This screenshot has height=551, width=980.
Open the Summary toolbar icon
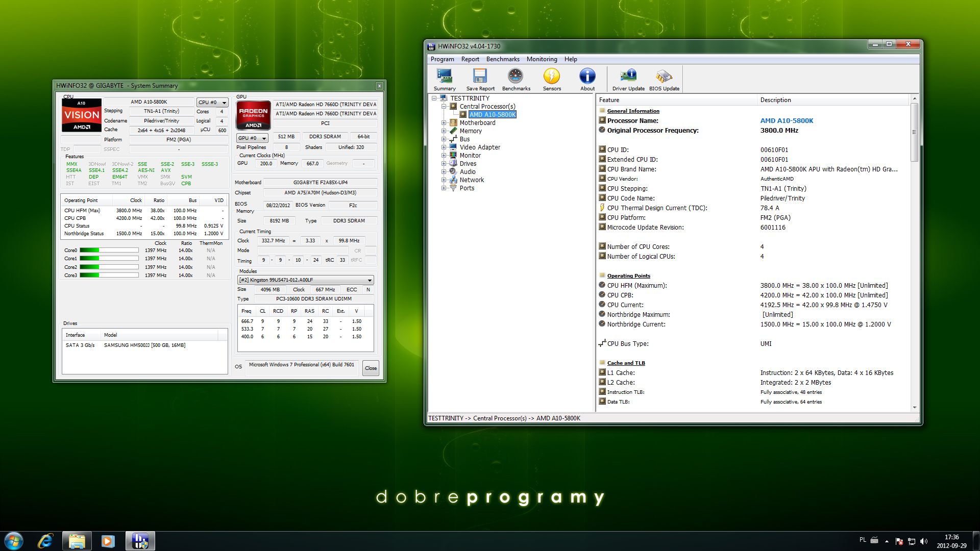444,79
